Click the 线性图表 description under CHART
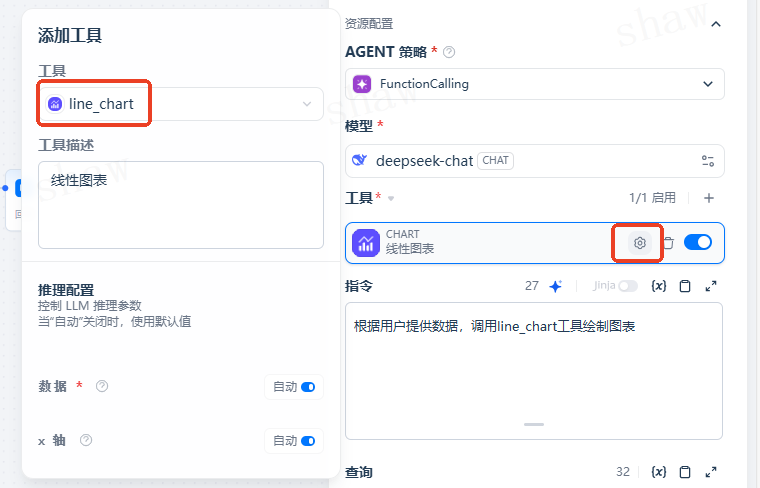This screenshot has width=760, height=488. click(x=410, y=249)
